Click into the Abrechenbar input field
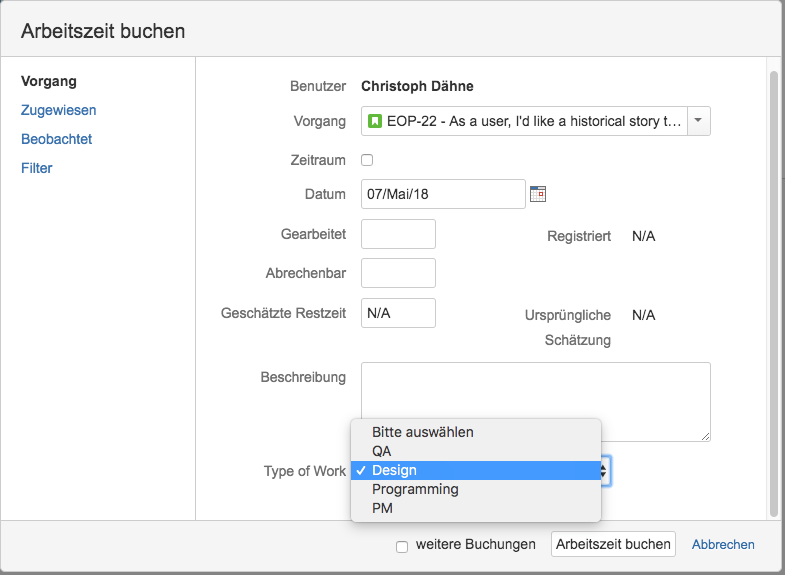The width and height of the screenshot is (785, 575). click(398, 273)
